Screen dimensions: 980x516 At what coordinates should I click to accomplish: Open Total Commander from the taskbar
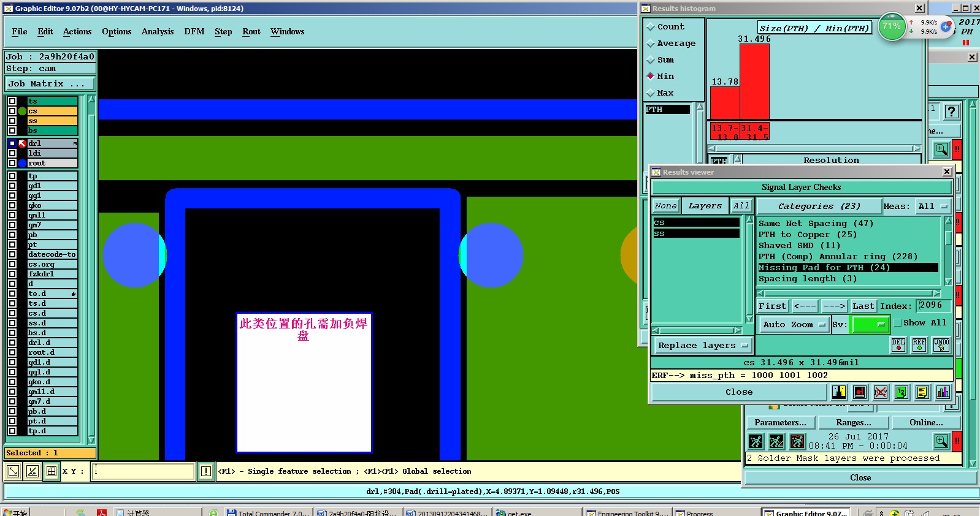[267, 512]
